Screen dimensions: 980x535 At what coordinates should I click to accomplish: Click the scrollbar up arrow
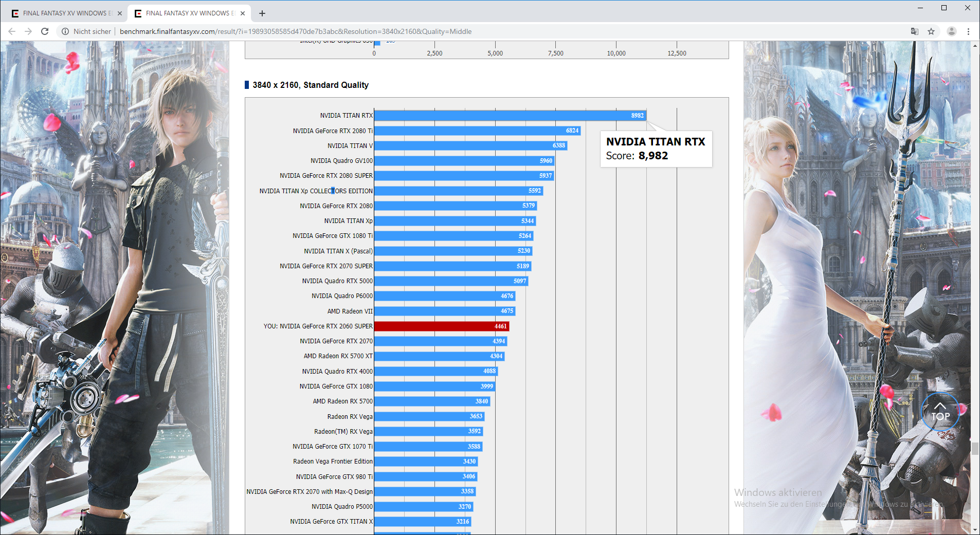click(x=975, y=46)
